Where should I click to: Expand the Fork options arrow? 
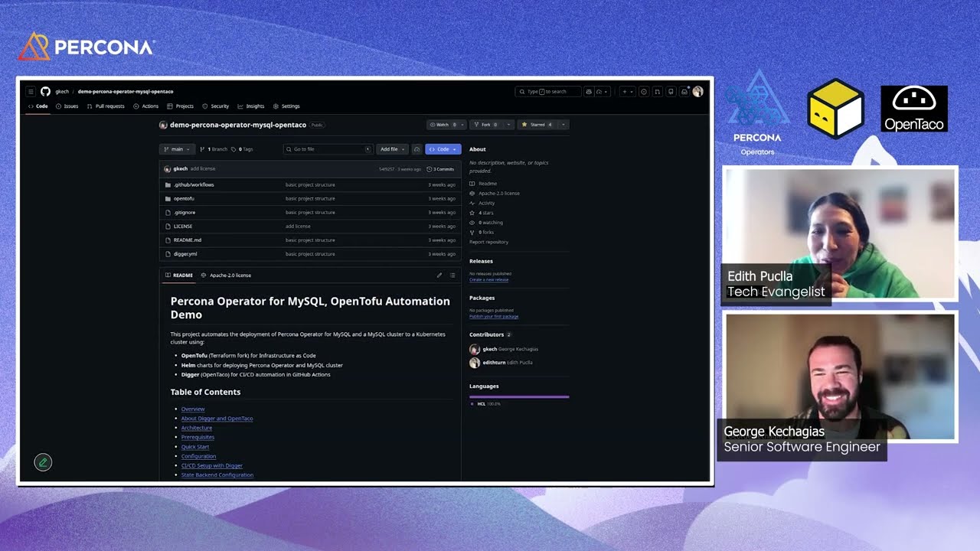coord(508,124)
